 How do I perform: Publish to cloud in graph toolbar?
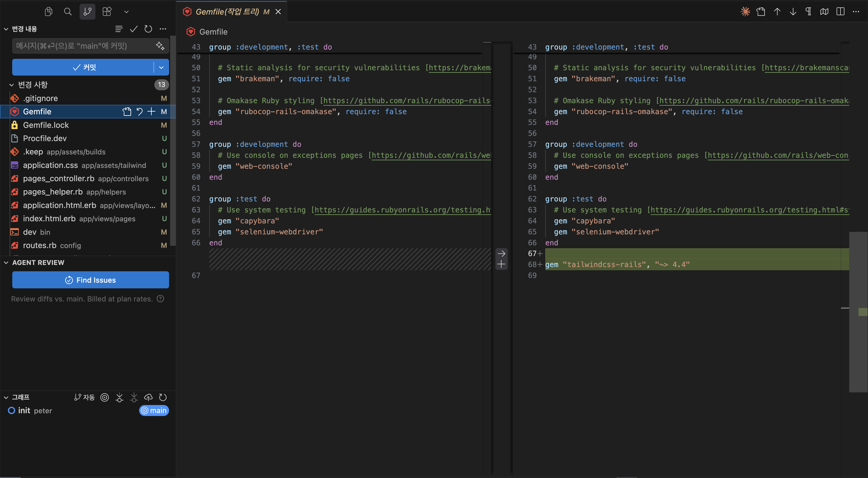(148, 397)
